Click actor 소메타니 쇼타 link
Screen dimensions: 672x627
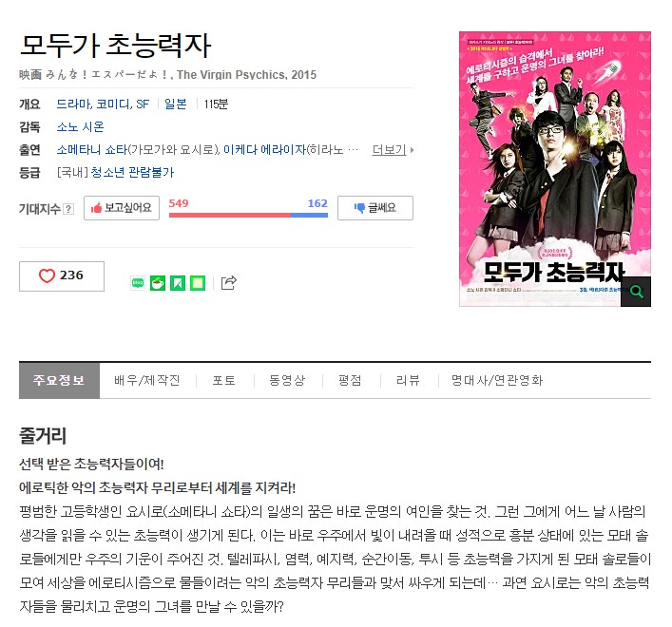[x=92, y=150]
